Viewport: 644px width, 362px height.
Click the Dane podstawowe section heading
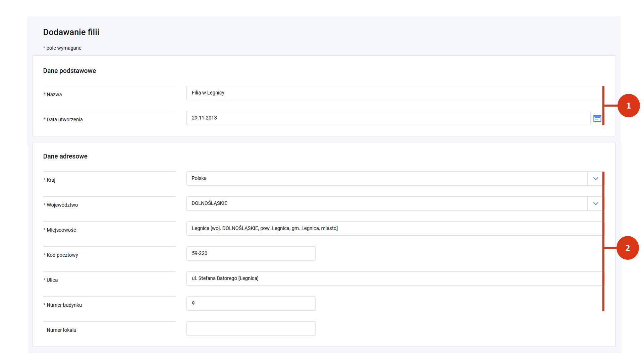coord(69,71)
